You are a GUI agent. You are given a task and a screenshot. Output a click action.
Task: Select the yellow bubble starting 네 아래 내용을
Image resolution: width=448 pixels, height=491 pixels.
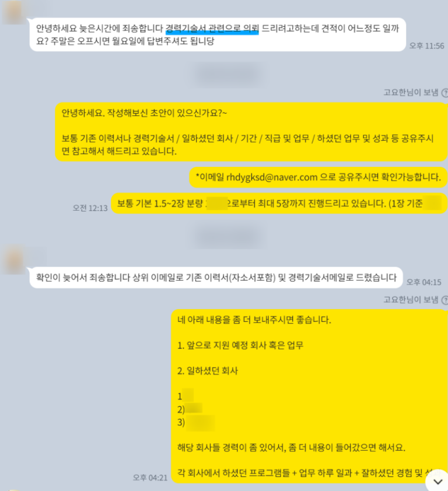click(309, 396)
